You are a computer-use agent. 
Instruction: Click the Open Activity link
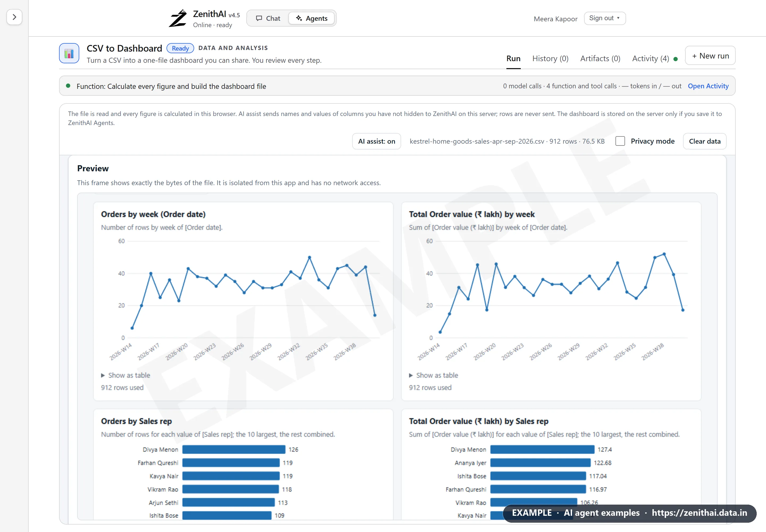[708, 86]
